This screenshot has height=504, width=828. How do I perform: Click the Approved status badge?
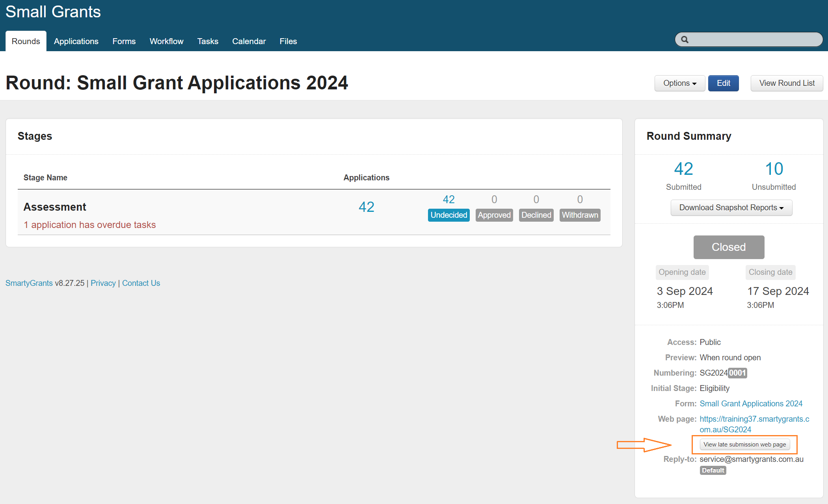(x=494, y=215)
